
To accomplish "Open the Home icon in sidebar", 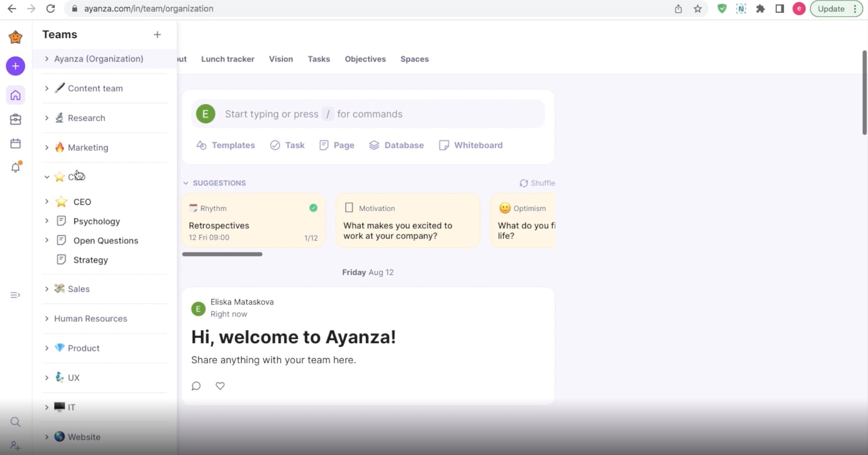I will tap(15, 95).
